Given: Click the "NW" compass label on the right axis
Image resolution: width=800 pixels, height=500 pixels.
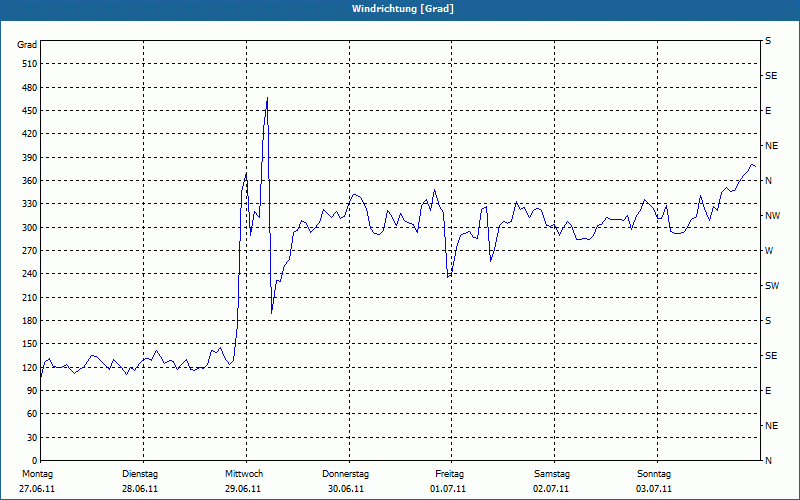Looking at the screenshot, I should point(772,216).
